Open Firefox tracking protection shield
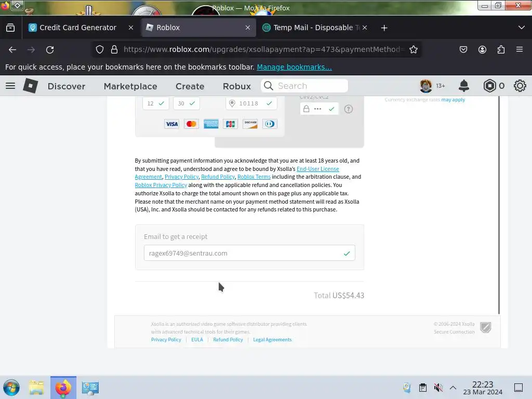 click(x=99, y=49)
